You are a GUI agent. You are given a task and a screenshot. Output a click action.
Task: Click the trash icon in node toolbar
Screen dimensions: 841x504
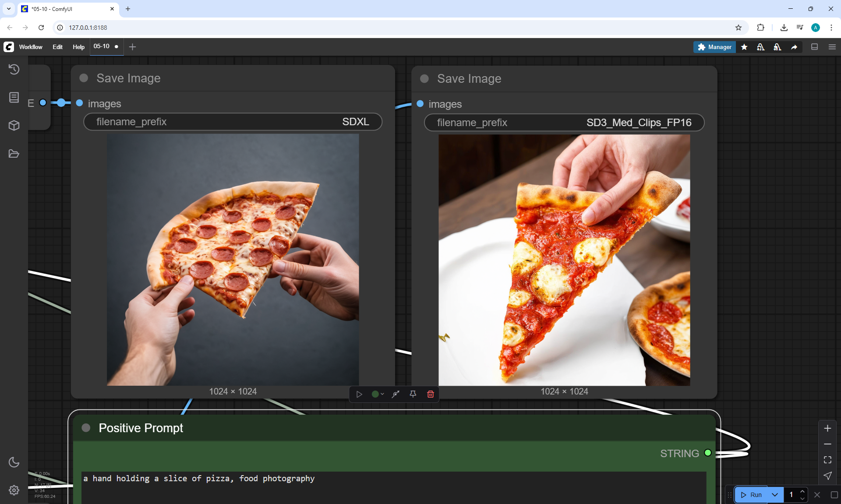click(x=430, y=394)
